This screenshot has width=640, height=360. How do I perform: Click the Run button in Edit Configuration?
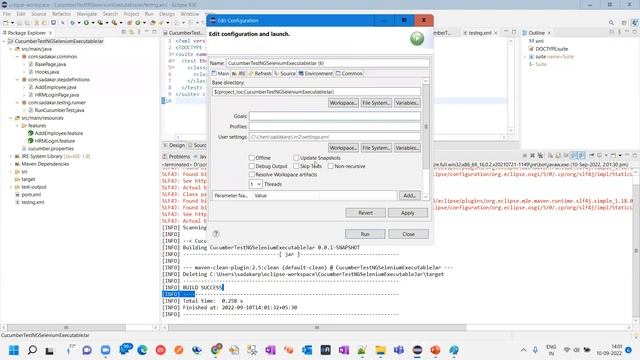point(365,234)
